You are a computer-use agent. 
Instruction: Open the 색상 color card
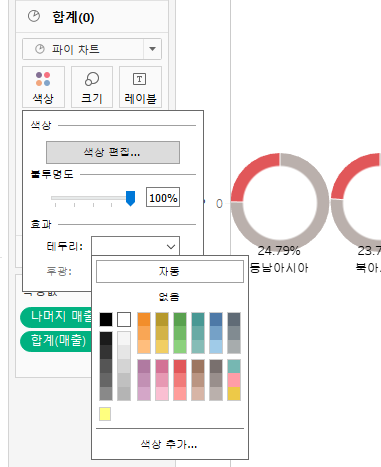[x=43, y=87]
